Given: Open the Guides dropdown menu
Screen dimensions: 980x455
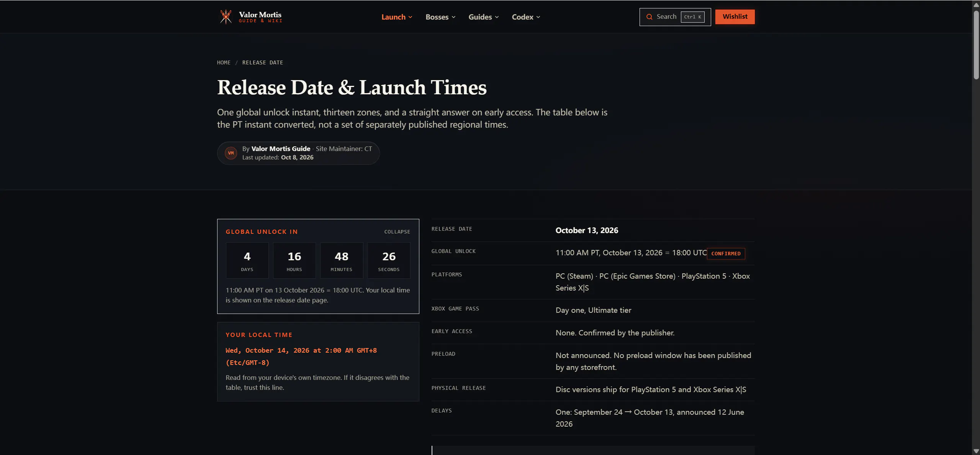Looking at the screenshot, I should click(x=484, y=17).
